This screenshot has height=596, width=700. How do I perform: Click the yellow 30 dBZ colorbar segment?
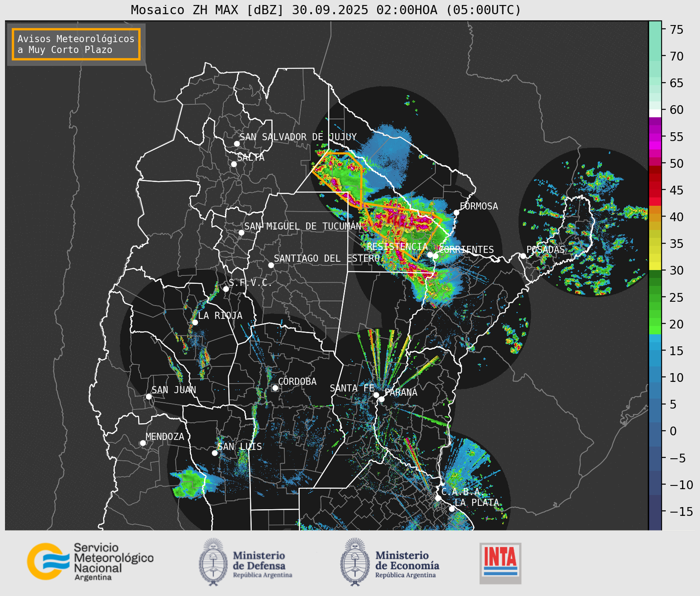click(x=655, y=266)
